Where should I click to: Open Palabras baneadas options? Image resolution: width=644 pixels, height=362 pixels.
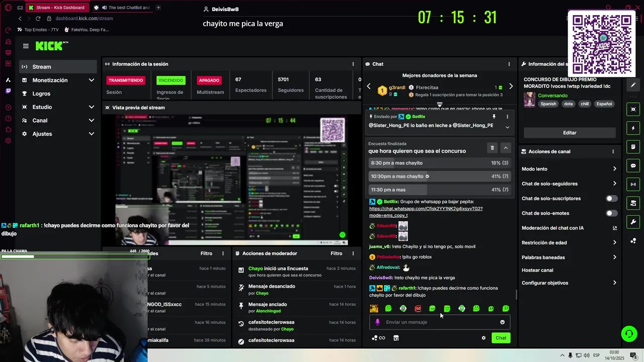569,257
